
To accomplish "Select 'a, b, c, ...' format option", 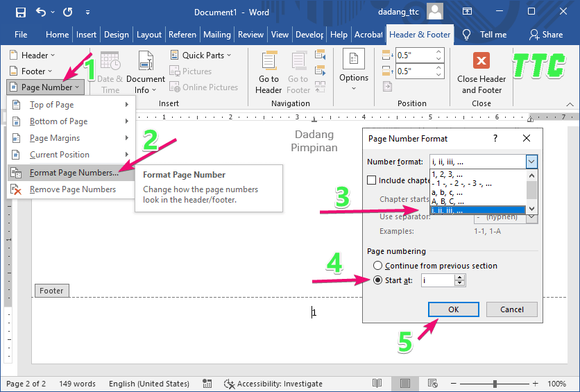I will coord(477,192).
